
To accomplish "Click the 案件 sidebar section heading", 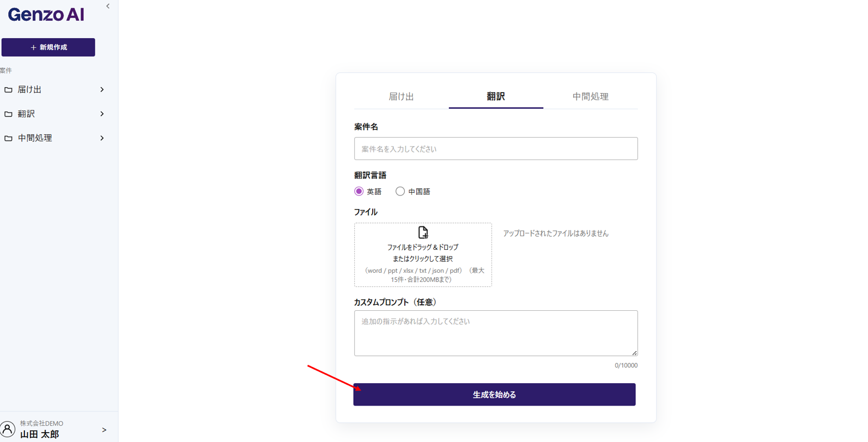I will point(6,71).
